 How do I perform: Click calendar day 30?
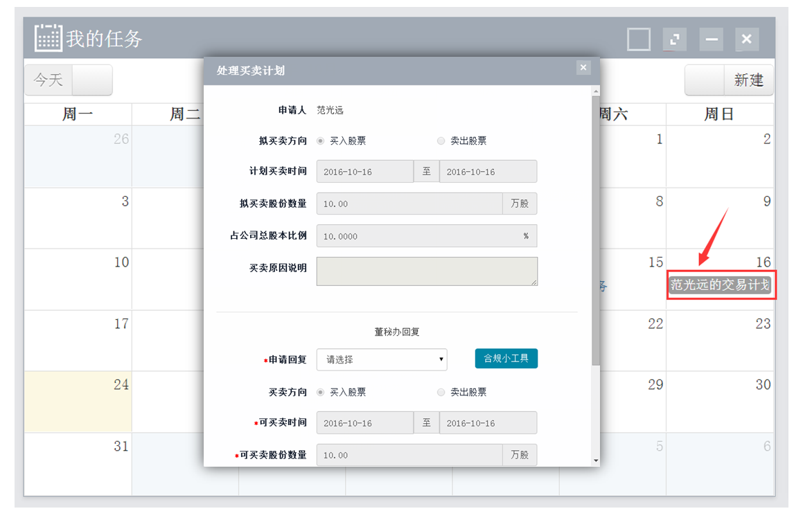tap(720, 402)
